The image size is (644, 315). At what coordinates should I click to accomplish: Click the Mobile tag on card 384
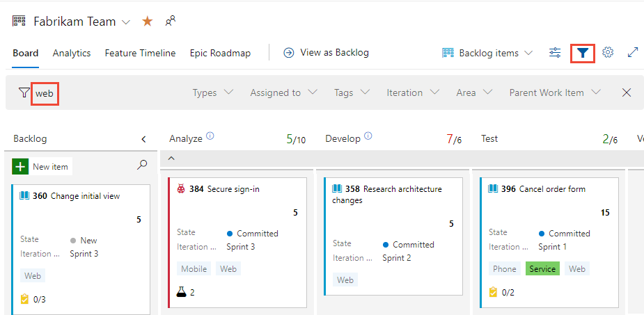pos(194,269)
